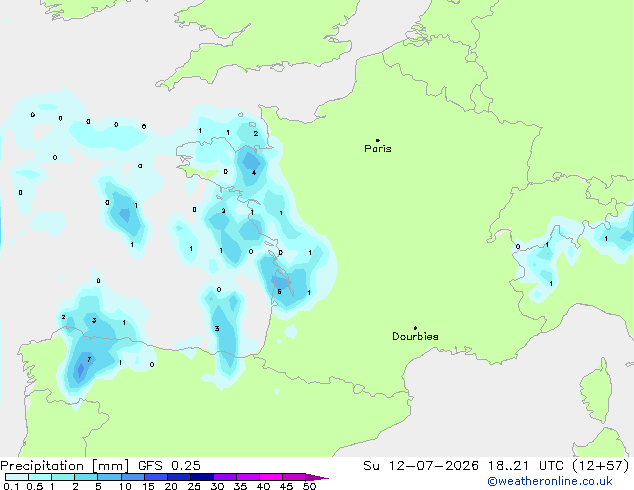
Task: Click the '18..21 UTC' time range text
Action: point(525,466)
